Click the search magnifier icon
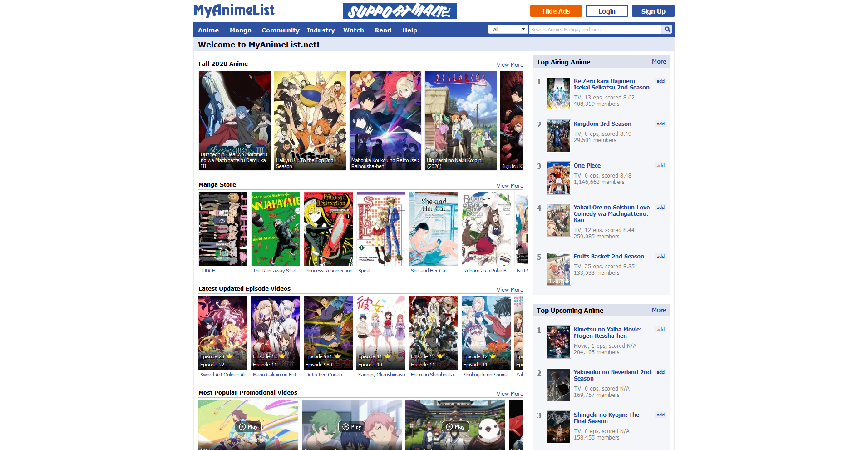868x450 pixels. click(667, 30)
